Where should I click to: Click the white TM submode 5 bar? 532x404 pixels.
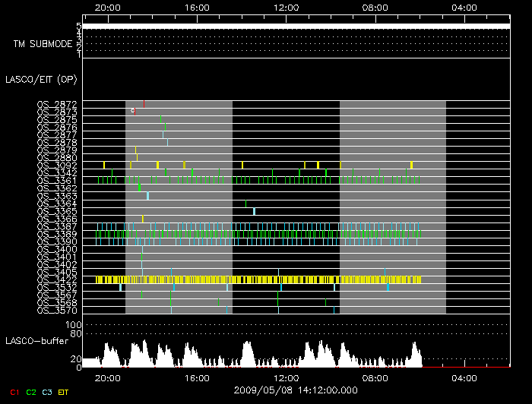point(295,27)
